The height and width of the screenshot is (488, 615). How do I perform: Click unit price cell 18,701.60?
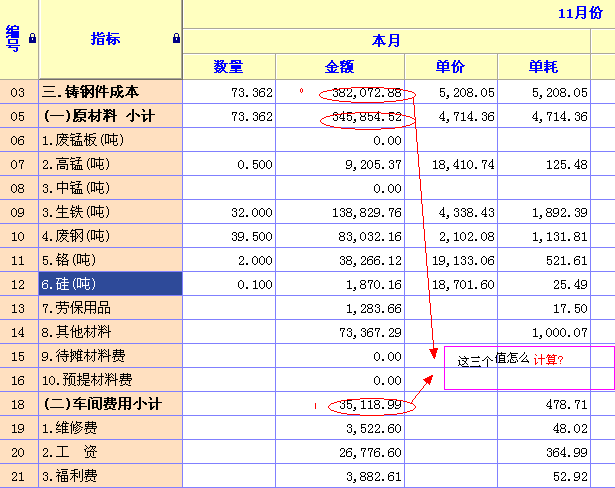tap(451, 284)
